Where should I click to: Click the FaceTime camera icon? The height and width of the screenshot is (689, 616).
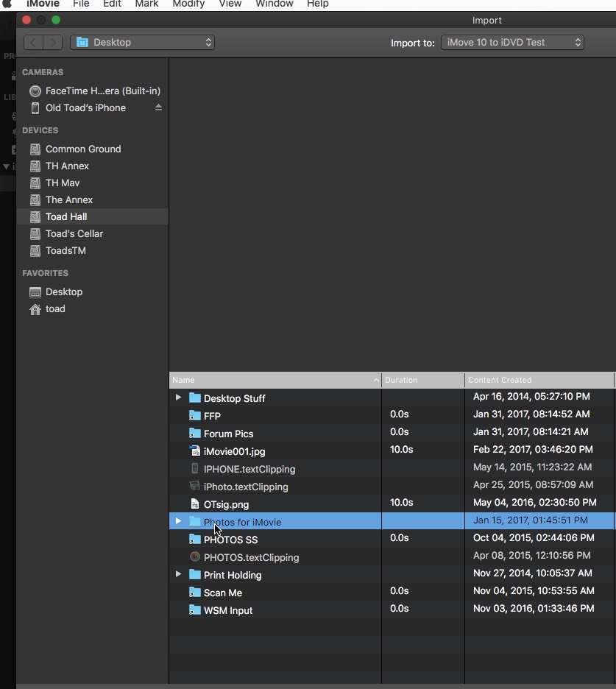pyautogui.click(x=35, y=91)
